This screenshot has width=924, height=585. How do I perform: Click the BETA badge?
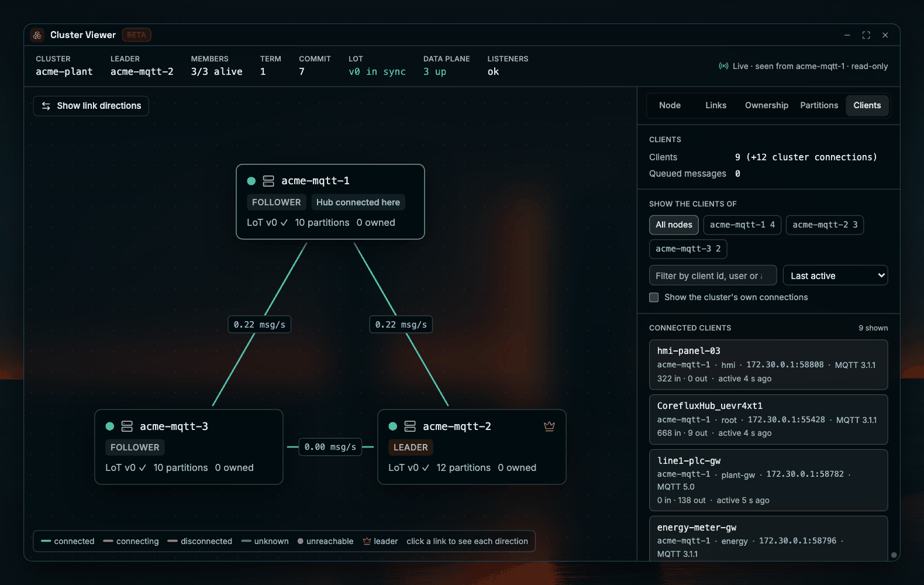point(137,35)
